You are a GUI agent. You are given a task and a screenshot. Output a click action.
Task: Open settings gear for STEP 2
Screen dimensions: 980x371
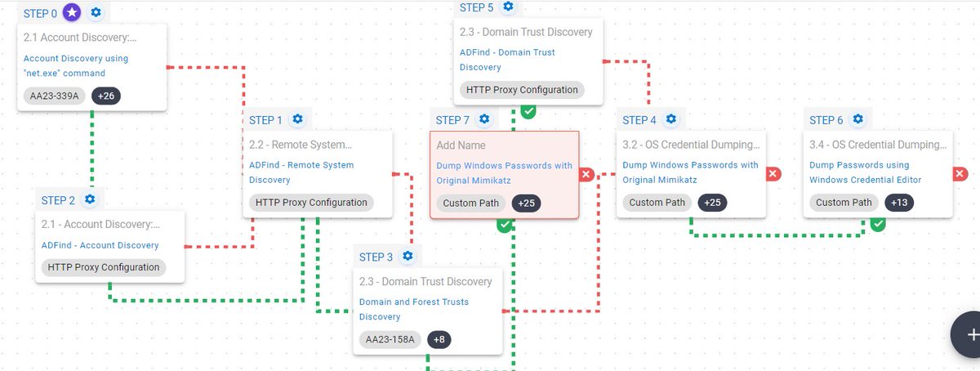[x=90, y=199]
